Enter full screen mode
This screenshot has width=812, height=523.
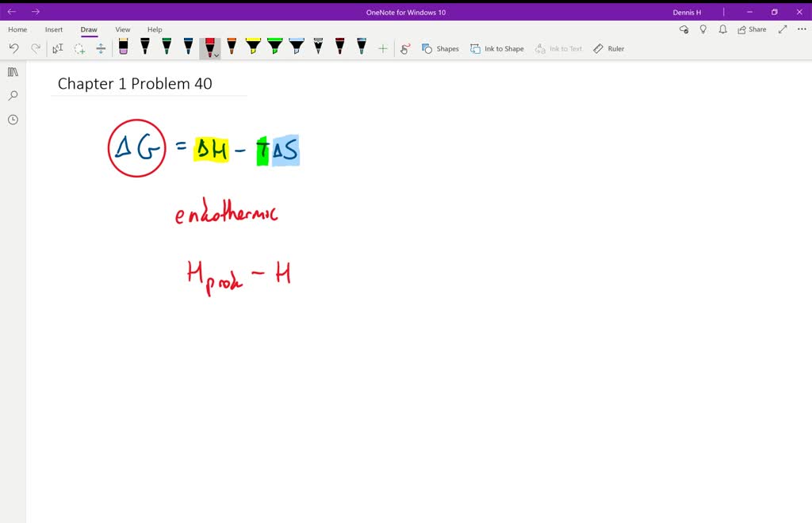point(783,29)
